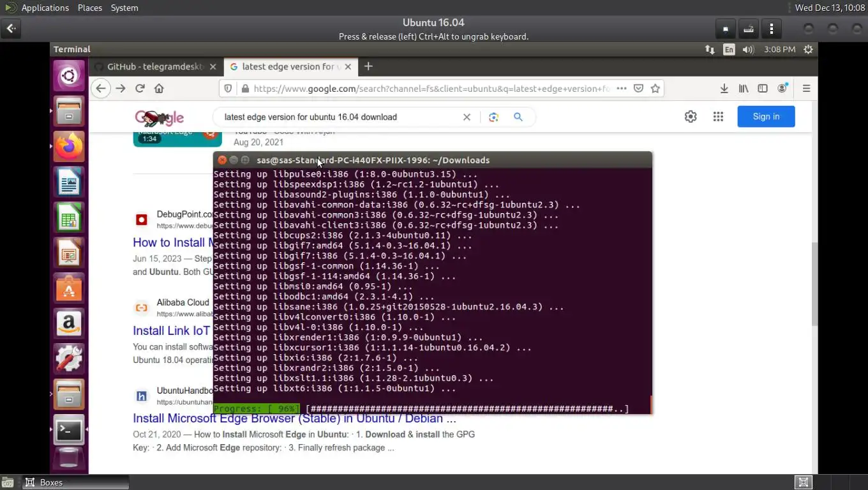The height and width of the screenshot is (490, 868).
Task: Select the Terminal icon in launcher
Action: (69, 431)
